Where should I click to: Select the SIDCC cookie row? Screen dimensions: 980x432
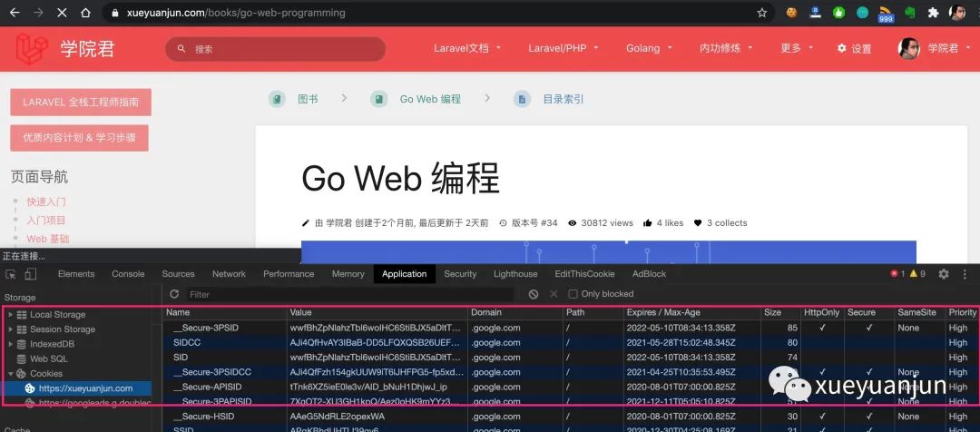coord(571,342)
